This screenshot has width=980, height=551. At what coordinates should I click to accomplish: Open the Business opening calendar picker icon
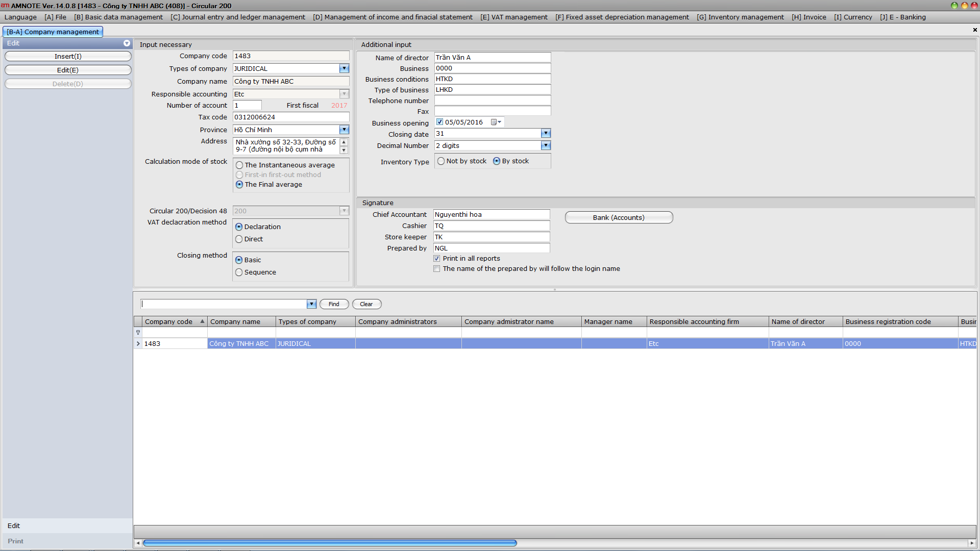(495, 122)
